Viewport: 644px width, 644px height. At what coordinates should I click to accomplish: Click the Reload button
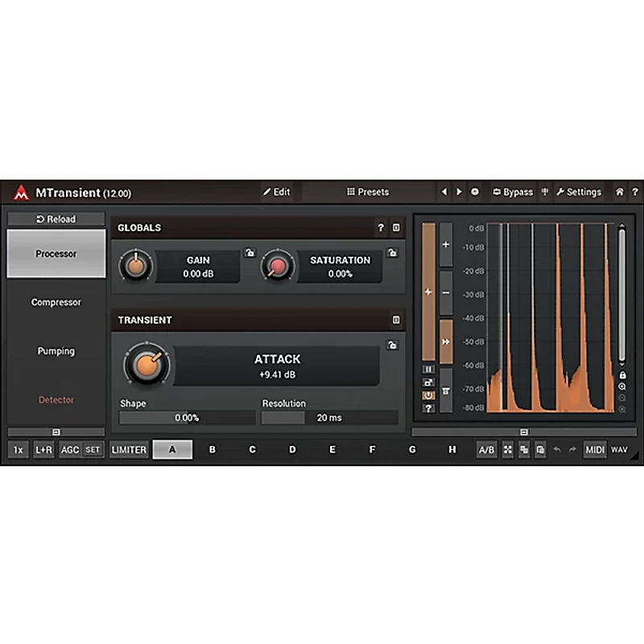[x=56, y=218]
